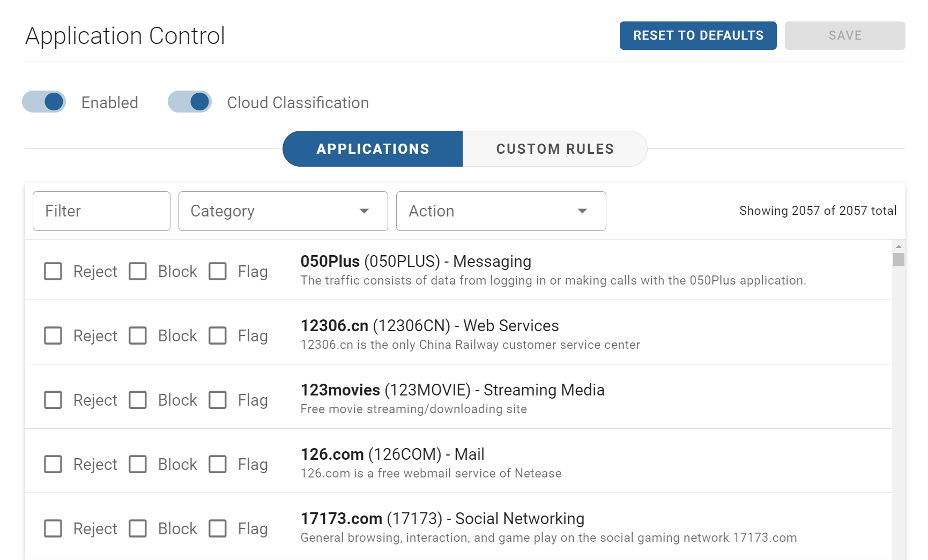Click the 126.com (126COM) - Mail title
The image size is (928, 560).
[x=392, y=454]
